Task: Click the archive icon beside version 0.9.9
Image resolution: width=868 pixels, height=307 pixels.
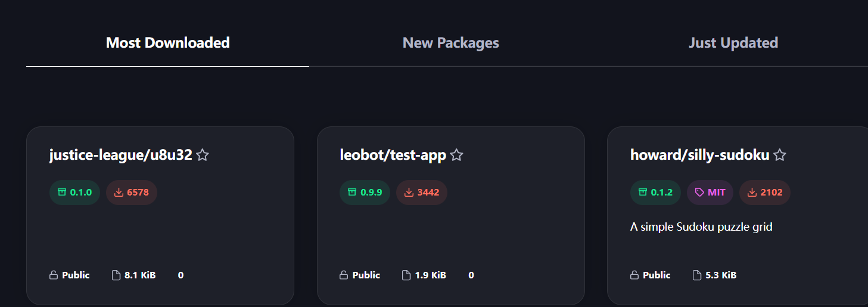Action: tap(352, 193)
